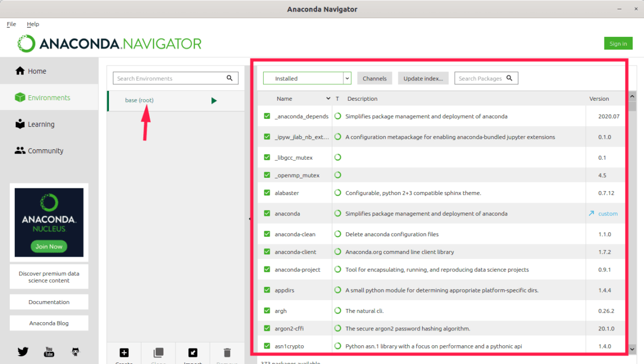Launch the base environment with the play arrow
The image size is (644, 364).
pos(214,100)
